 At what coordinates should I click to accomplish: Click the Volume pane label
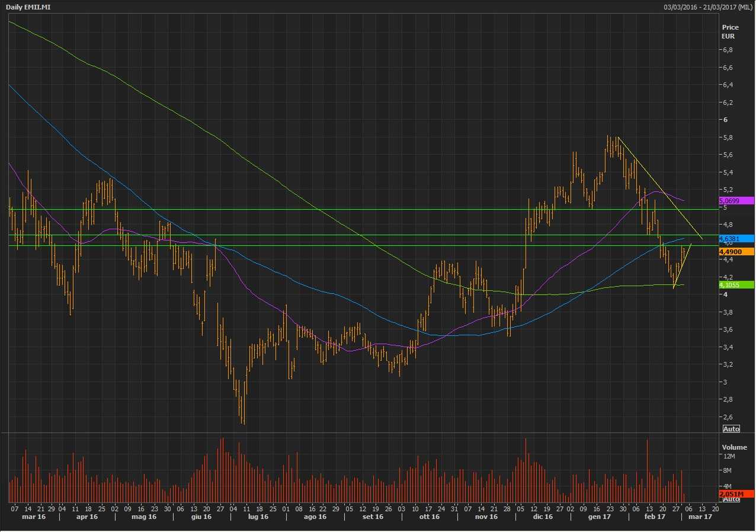click(733, 447)
